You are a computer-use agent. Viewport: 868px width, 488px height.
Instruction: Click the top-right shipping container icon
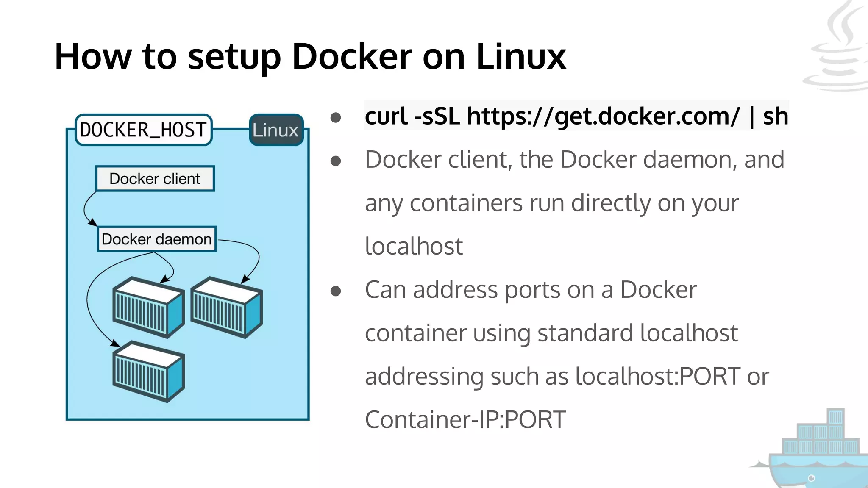coord(226,307)
